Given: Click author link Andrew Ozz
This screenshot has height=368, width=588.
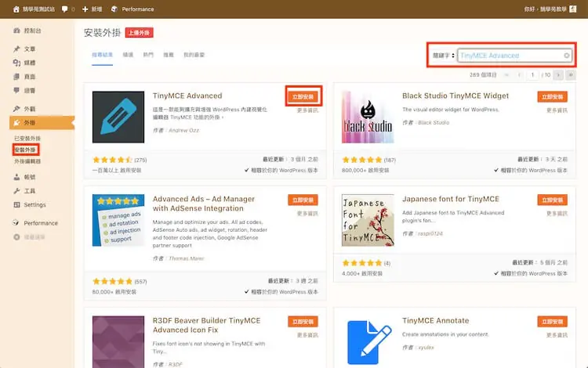Looking at the screenshot, I should pos(183,130).
